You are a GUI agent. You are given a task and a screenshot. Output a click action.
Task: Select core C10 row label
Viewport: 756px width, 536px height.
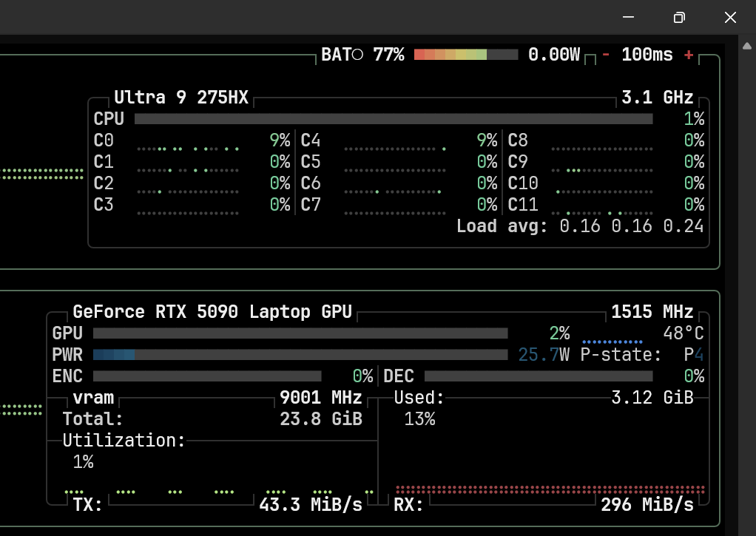(523, 183)
